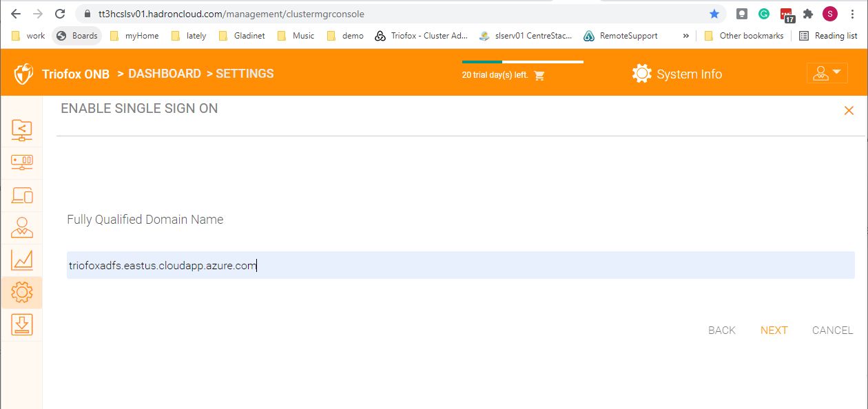
Task: Click the Triofox ONB title
Action: click(76, 74)
